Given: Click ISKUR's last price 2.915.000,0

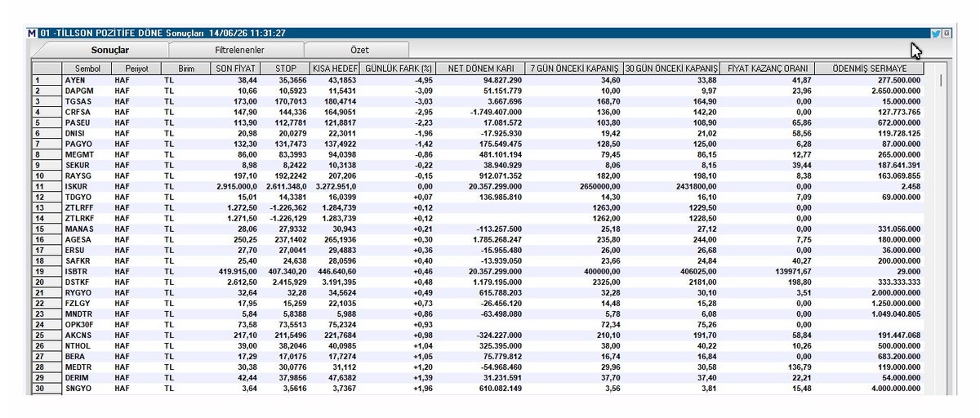Looking at the screenshot, I should [236, 186].
